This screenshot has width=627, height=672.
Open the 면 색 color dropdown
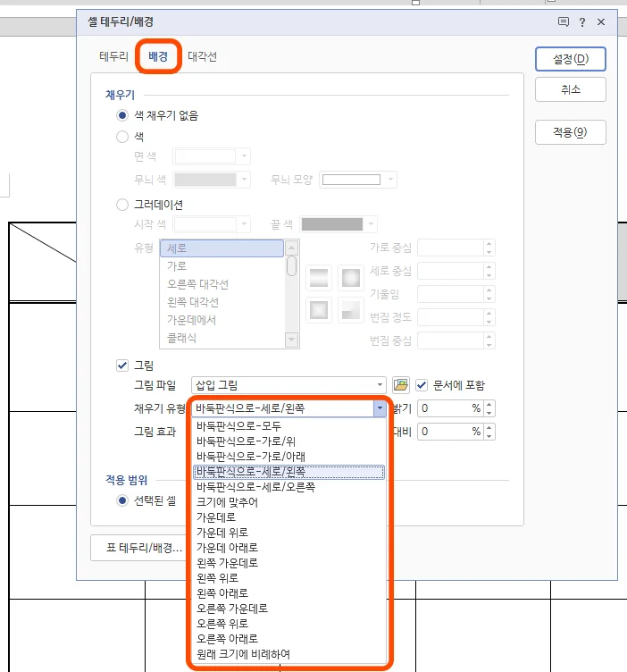pos(244,156)
